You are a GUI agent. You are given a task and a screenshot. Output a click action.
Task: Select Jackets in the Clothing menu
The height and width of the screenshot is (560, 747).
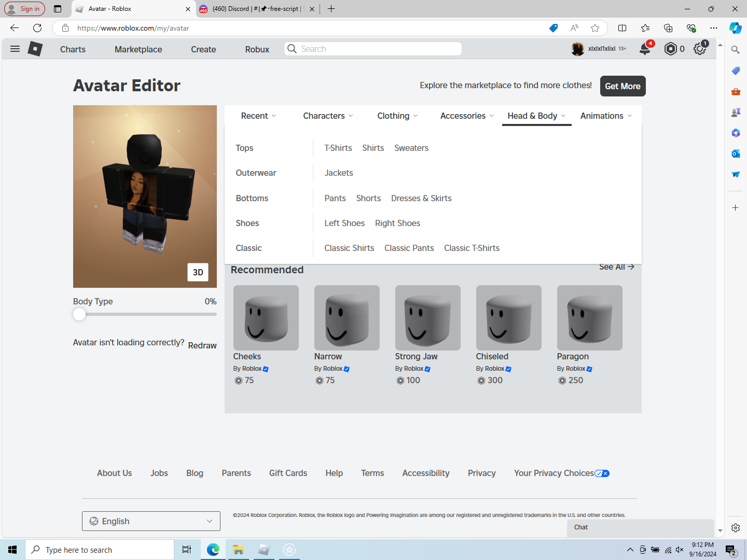tap(339, 173)
